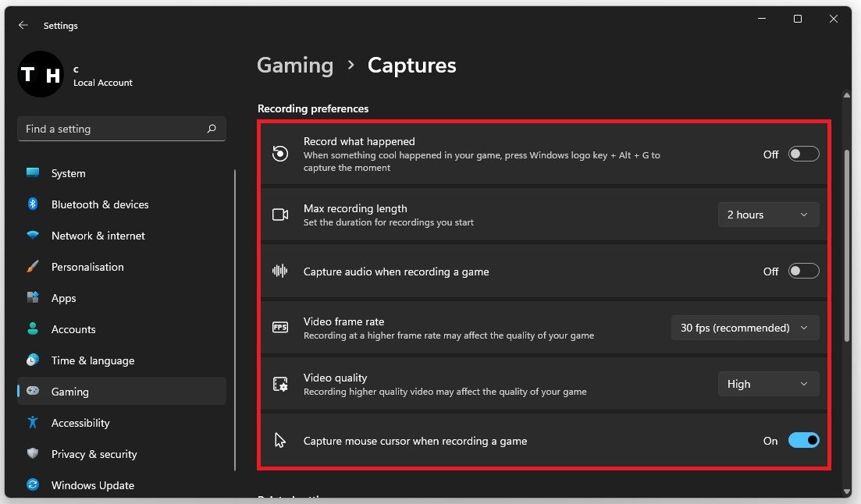Click the Time & language globe icon
The height and width of the screenshot is (504, 861).
point(33,360)
